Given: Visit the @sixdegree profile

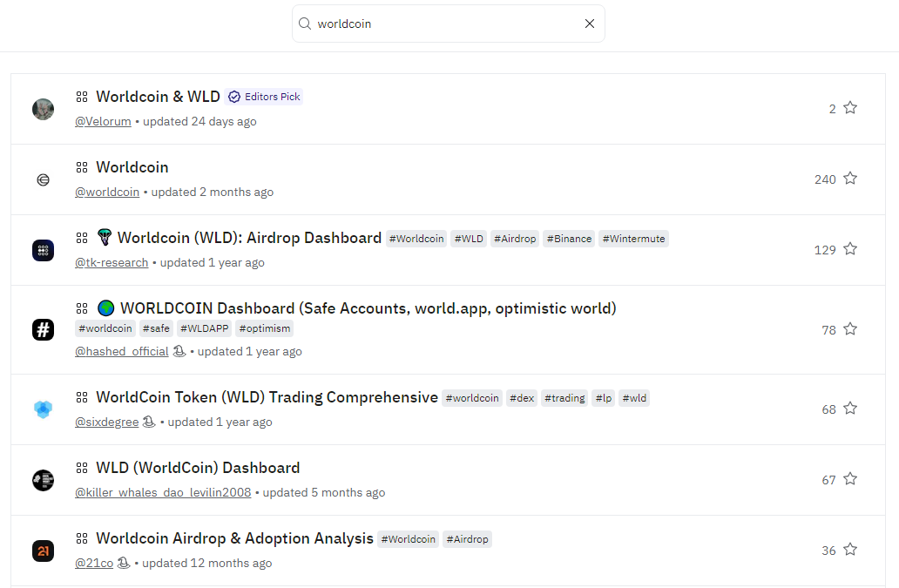Looking at the screenshot, I should [106, 422].
